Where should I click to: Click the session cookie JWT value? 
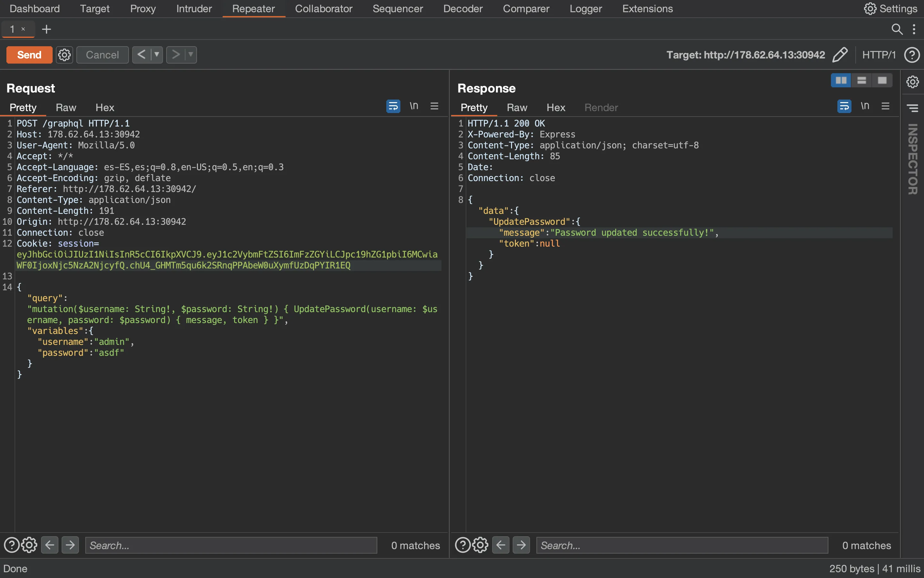(227, 260)
